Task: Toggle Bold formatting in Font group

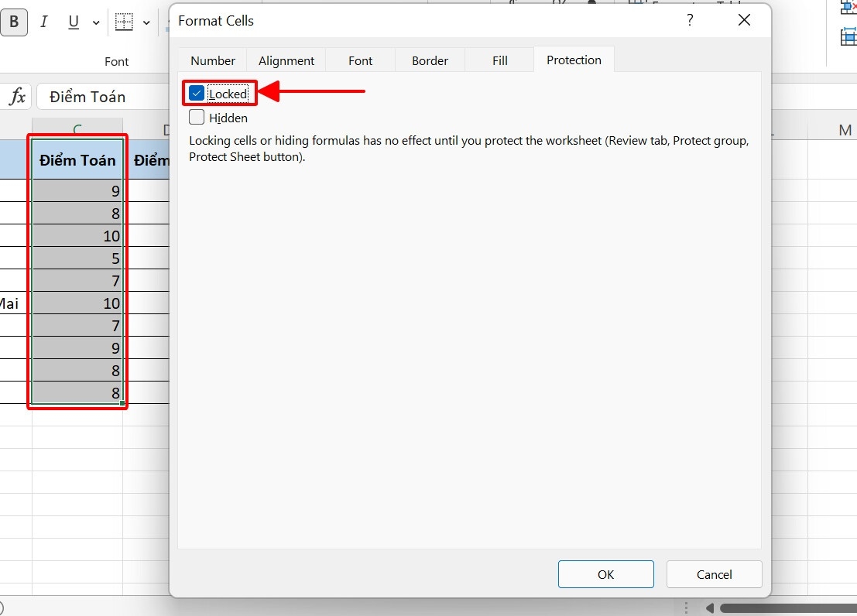Action: click(14, 22)
